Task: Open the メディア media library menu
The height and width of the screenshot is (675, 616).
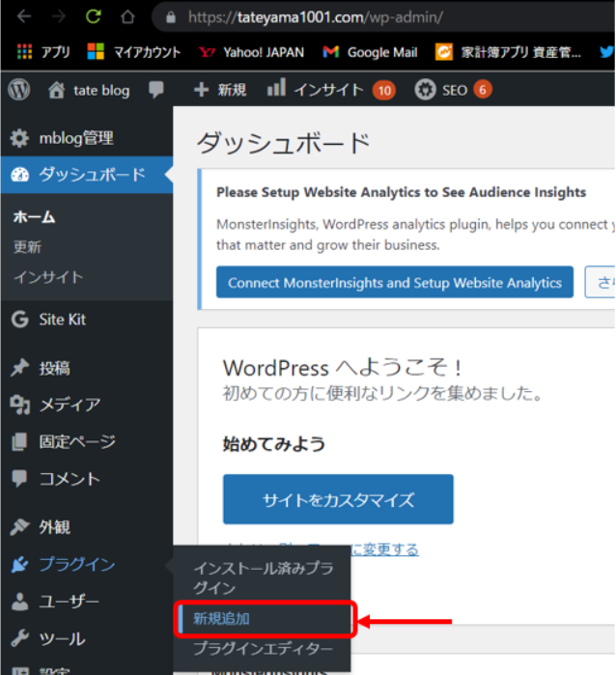Action: point(69,405)
